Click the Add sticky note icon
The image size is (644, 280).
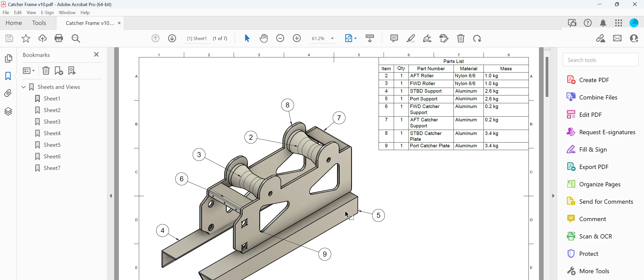394,39
